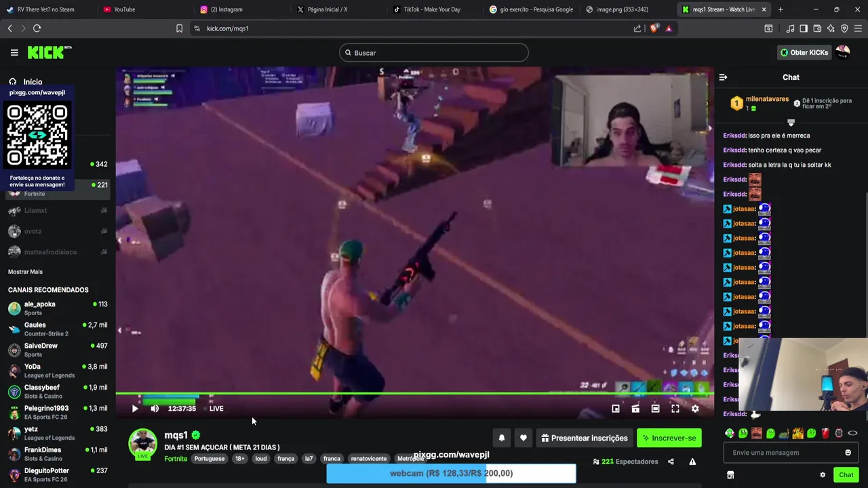
Task: Go back in browser history
Action: pos(9,28)
